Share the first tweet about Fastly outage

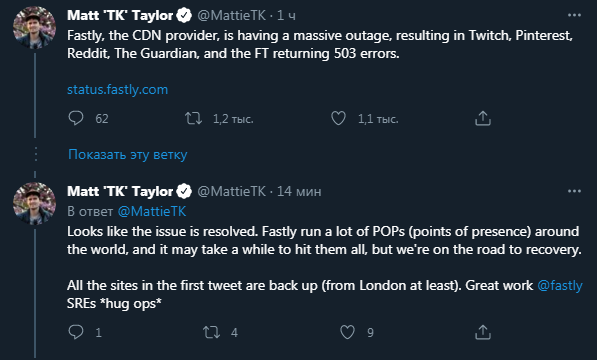coord(483,118)
